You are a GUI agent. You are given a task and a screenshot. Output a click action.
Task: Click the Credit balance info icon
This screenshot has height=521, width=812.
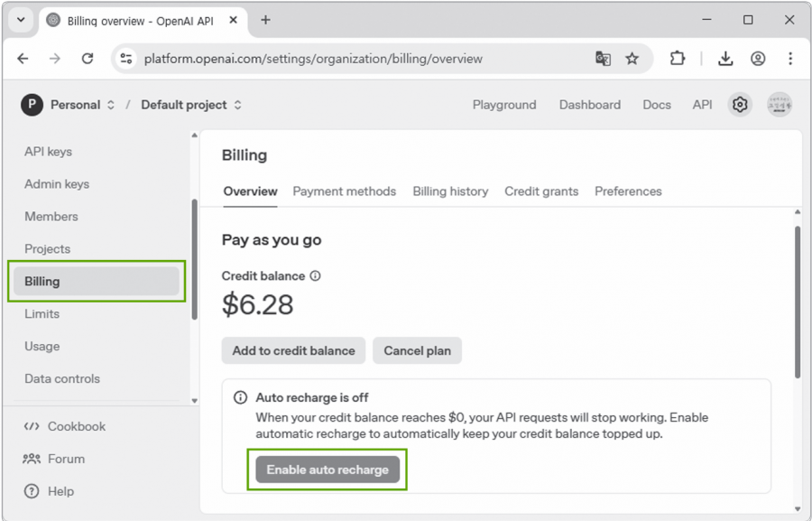(x=315, y=275)
